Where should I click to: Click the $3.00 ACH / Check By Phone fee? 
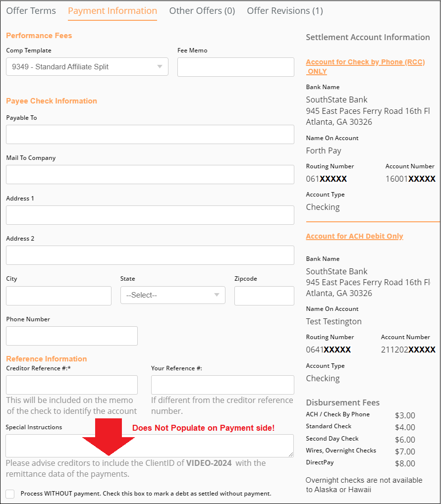(x=405, y=415)
